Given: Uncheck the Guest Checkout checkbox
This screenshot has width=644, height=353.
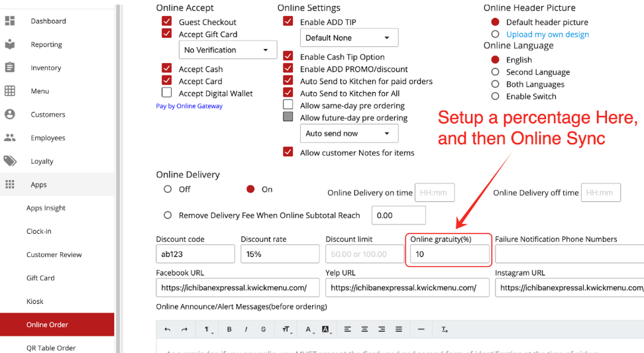Looking at the screenshot, I should click(x=167, y=21).
